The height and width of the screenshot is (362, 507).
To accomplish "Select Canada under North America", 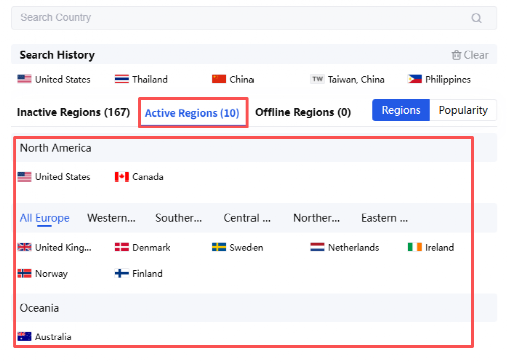I will click(139, 177).
